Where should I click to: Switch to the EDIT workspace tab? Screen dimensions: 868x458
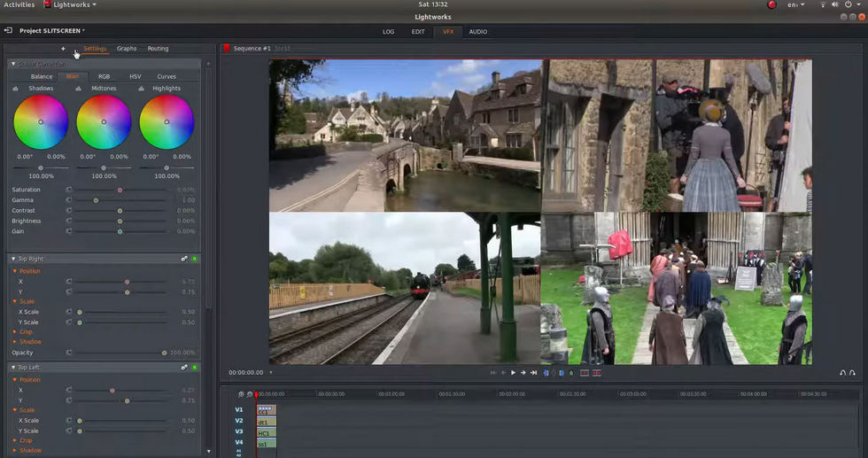click(x=418, y=32)
